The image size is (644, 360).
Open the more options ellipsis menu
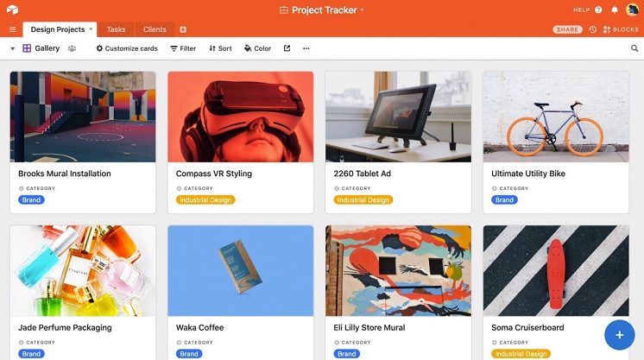pos(306,48)
